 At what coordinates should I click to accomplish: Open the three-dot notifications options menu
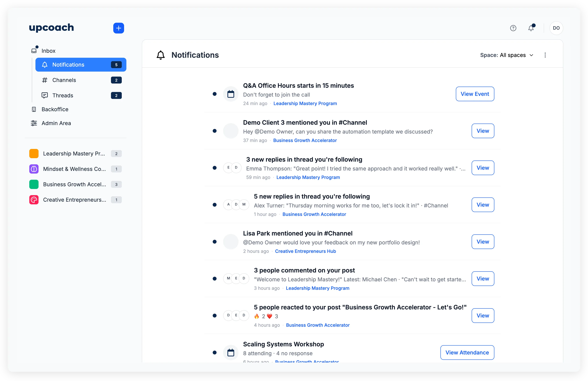[545, 55]
